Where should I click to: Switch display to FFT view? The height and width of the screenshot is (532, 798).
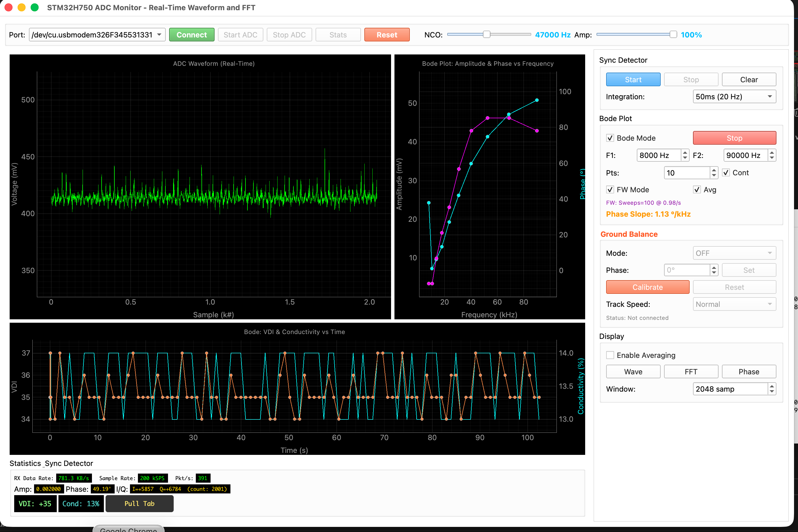691,371
